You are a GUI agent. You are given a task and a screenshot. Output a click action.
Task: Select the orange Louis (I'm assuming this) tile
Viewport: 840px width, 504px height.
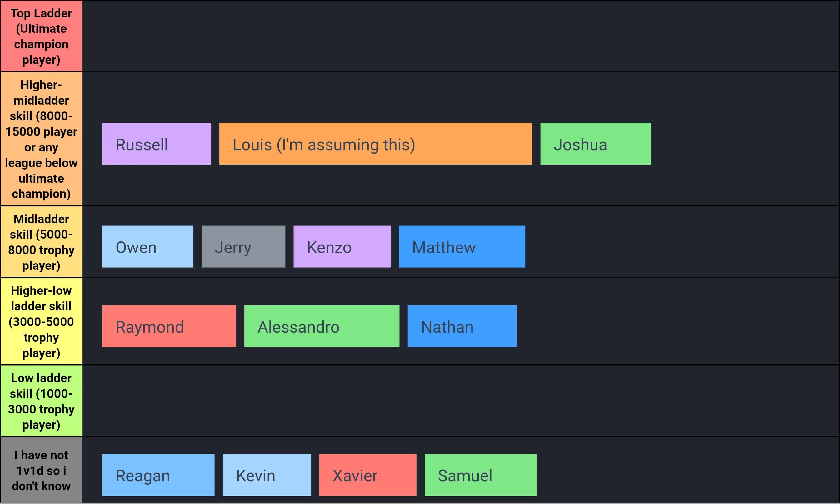[376, 144]
